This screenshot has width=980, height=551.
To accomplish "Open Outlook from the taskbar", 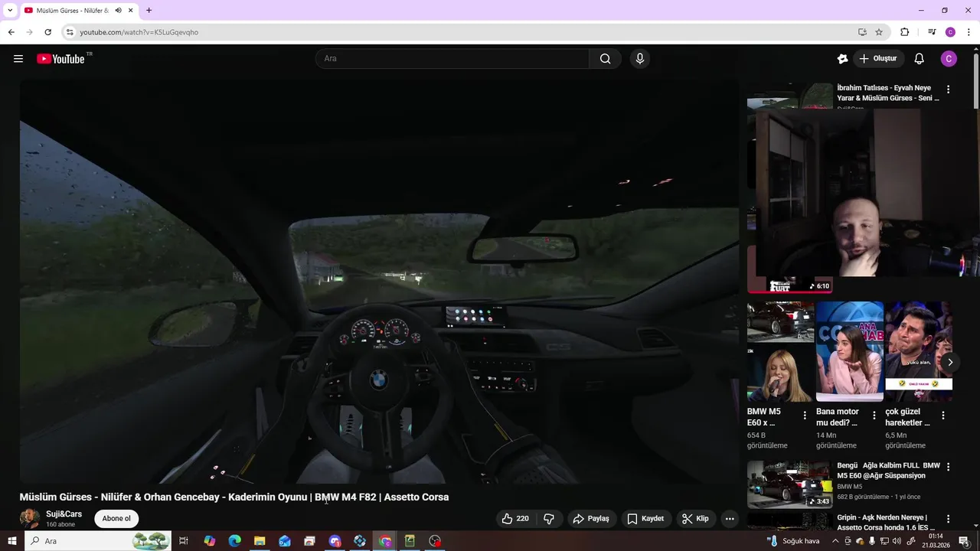I will point(285,541).
